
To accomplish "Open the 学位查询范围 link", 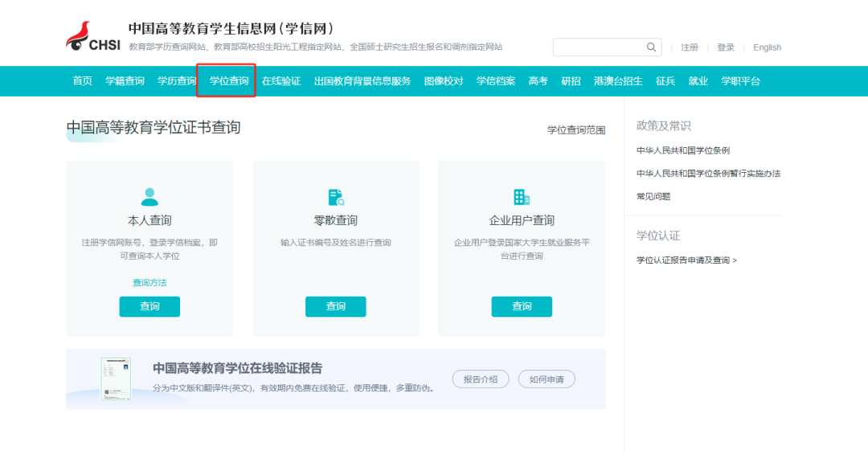I will (576, 129).
